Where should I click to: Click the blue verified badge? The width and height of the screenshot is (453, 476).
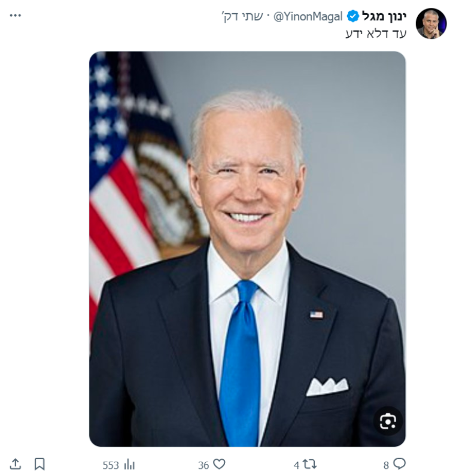click(x=353, y=16)
